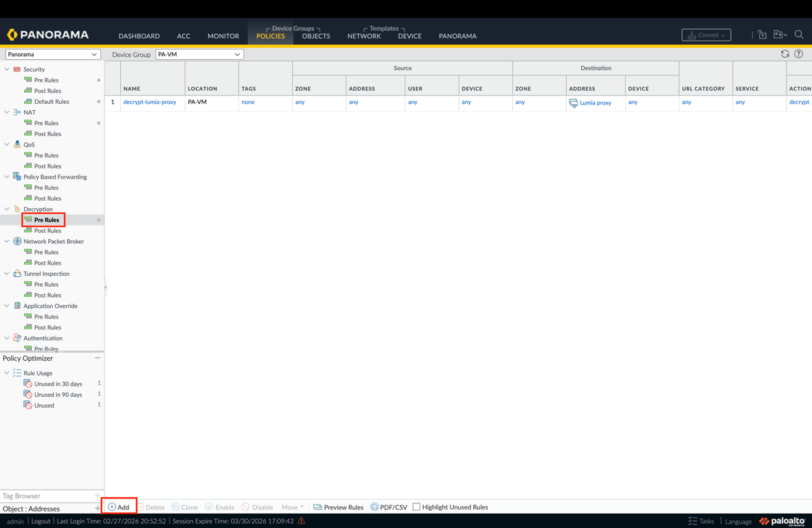Collapse the Rule Usage tree node
This screenshot has width=812, height=528.
pyautogui.click(x=7, y=373)
